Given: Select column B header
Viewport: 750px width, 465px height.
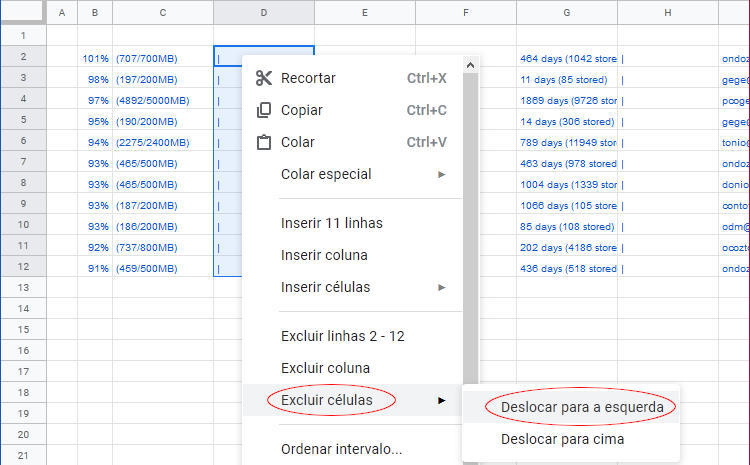Looking at the screenshot, I should coord(95,12).
